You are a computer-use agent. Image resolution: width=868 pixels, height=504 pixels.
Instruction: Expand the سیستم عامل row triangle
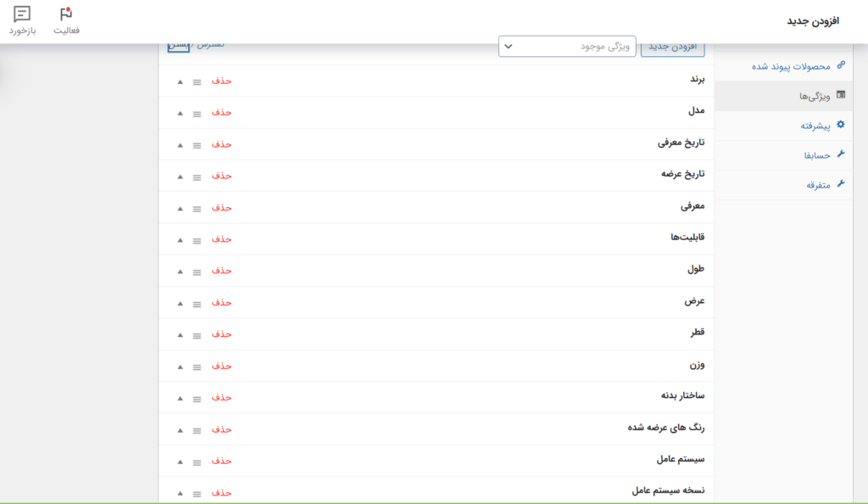coord(180,462)
